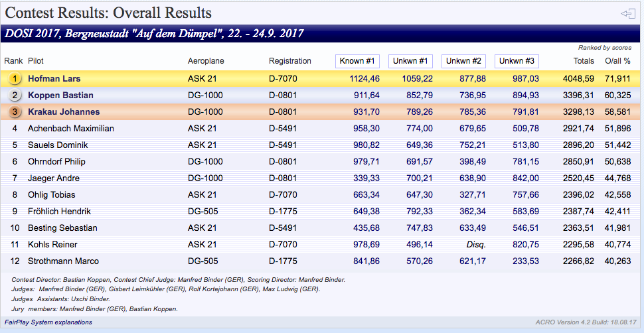Click Jaeger Andre's Unkwn #3 score 842,00
This screenshot has width=644, height=333.
[524, 178]
